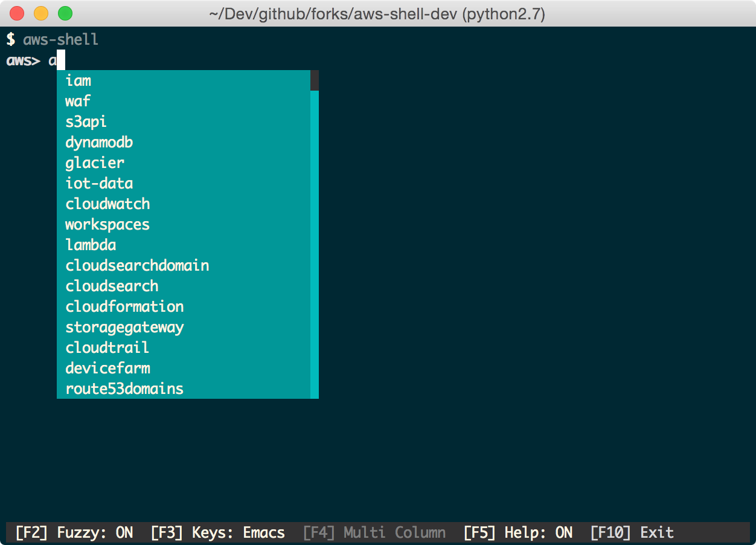
Task: Toggle the [F2] Fuzzy: ON setting
Action: (x=74, y=532)
